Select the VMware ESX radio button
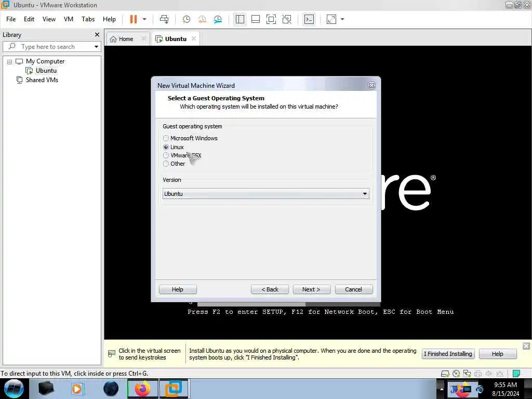The width and height of the screenshot is (532, 399). (166, 155)
